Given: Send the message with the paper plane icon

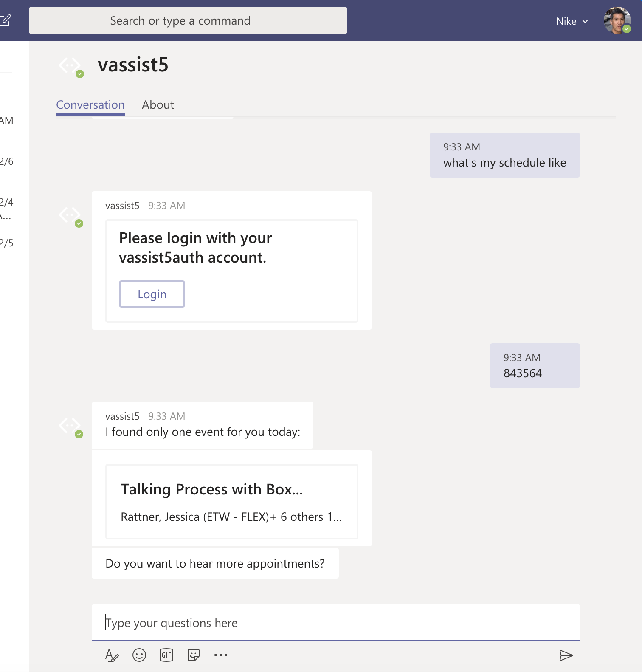Looking at the screenshot, I should tap(566, 655).
